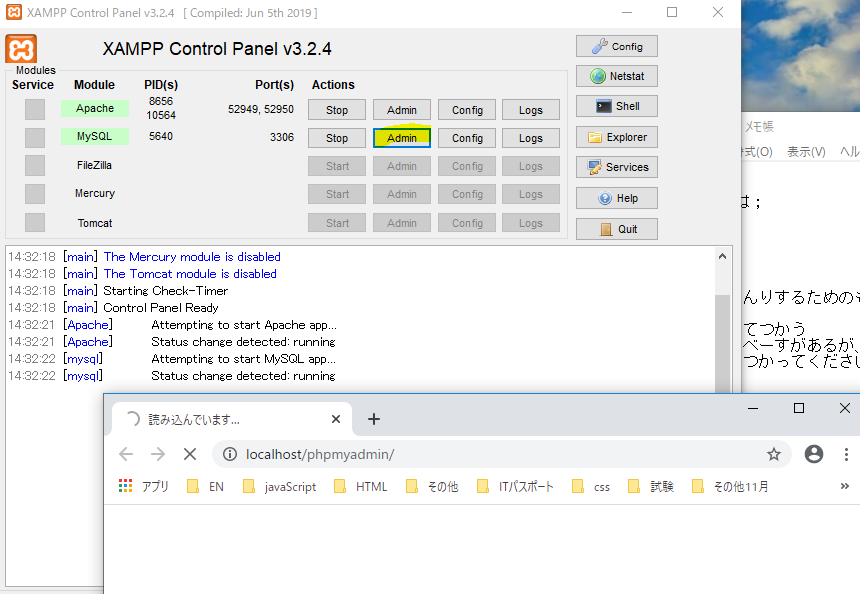The image size is (860, 594).
Task: Open Apache Admin
Action: coord(401,110)
